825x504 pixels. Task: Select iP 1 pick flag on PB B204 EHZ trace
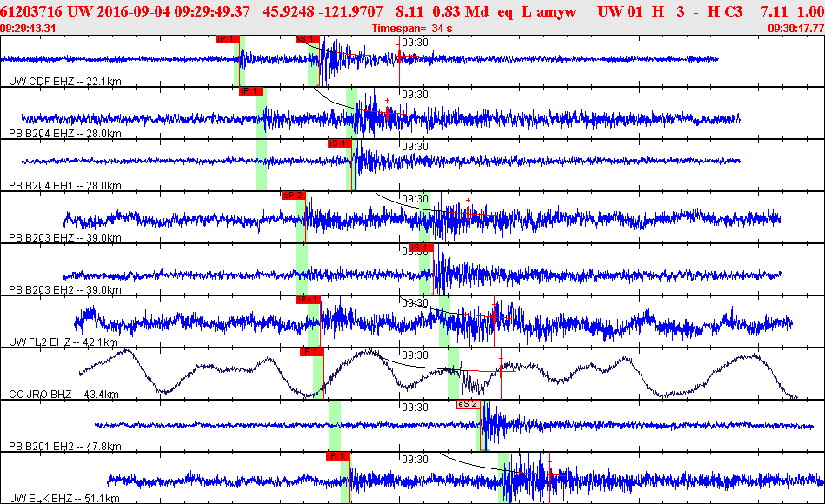(251, 91)
